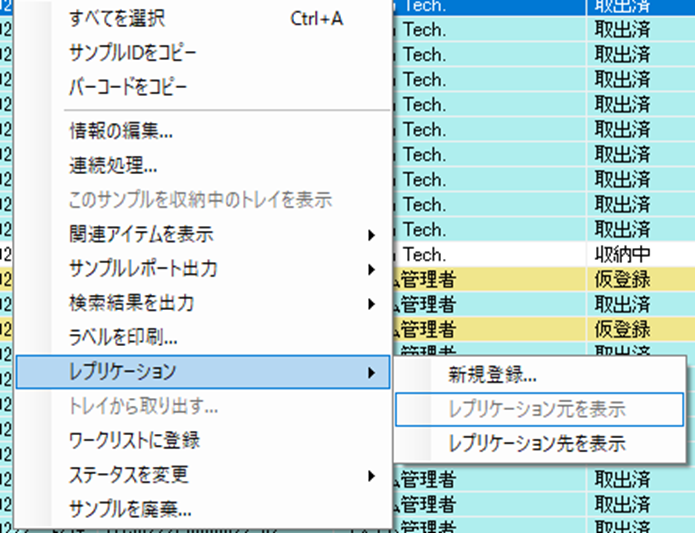
Task: Click the highlighted レプリケーション menu item
Action: click(122, 372)
